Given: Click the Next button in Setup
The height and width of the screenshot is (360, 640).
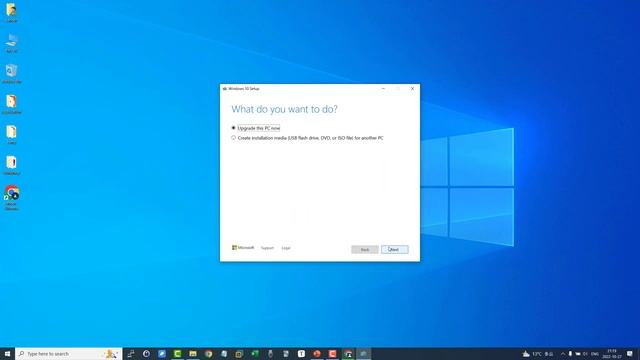Looking at the screenshot, I should click(395, 249).
